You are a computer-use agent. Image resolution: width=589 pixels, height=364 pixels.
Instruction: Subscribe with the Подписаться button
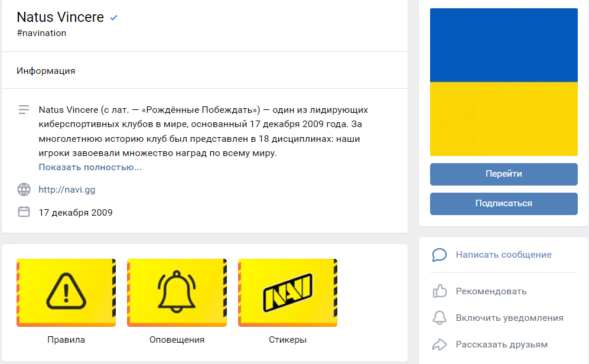504,204
